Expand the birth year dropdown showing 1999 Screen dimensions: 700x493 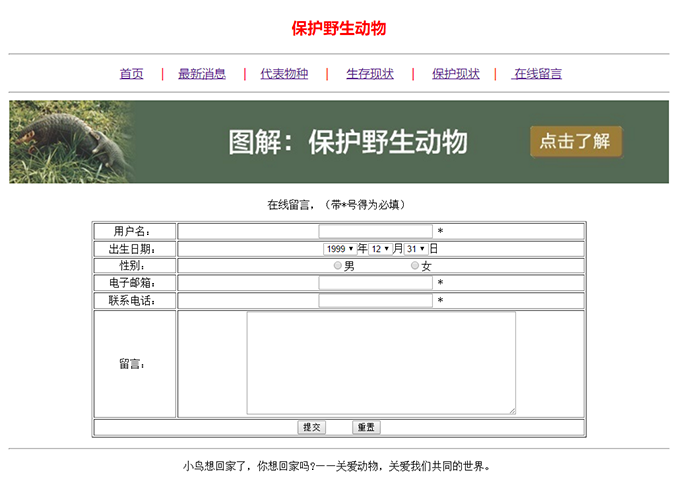tap(339, 249)
